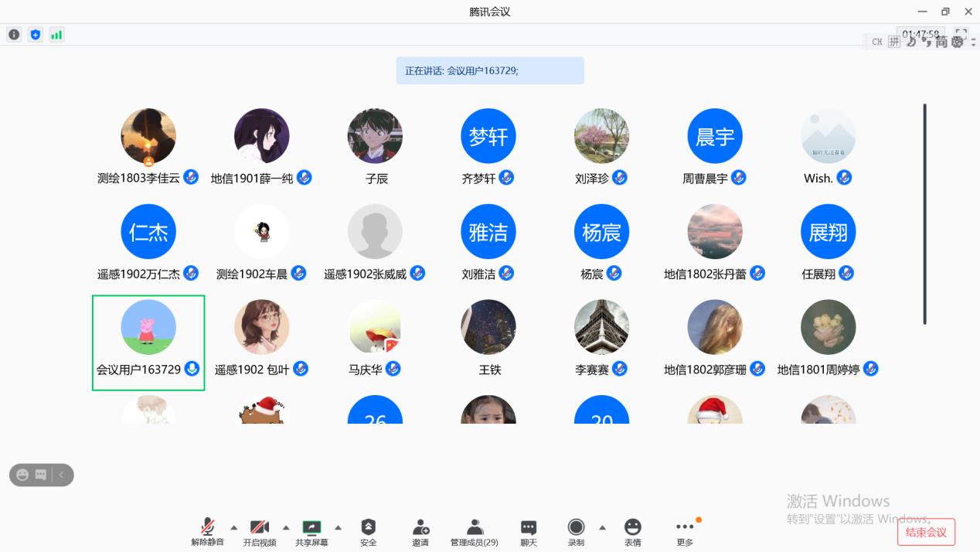The width and height of the screenshot is (980, 552).
Task: Open the meeting info icon at top left
Action: (14, 35)
